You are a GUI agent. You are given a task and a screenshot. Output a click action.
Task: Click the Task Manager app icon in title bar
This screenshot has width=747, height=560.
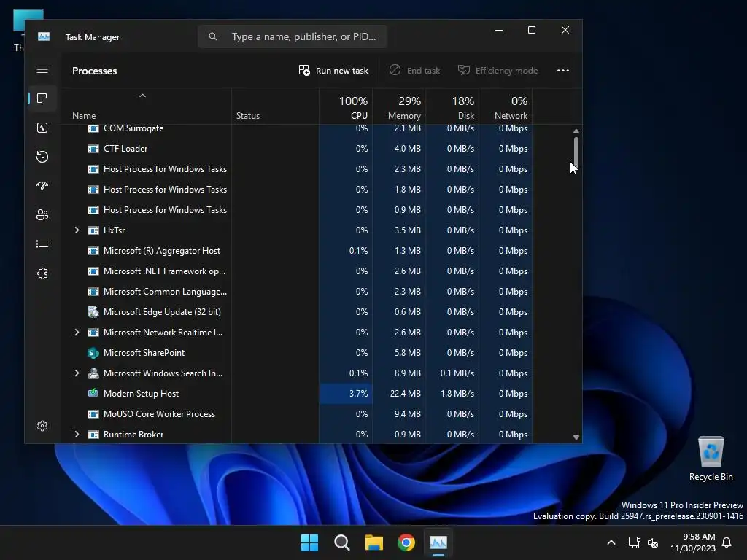44,36
